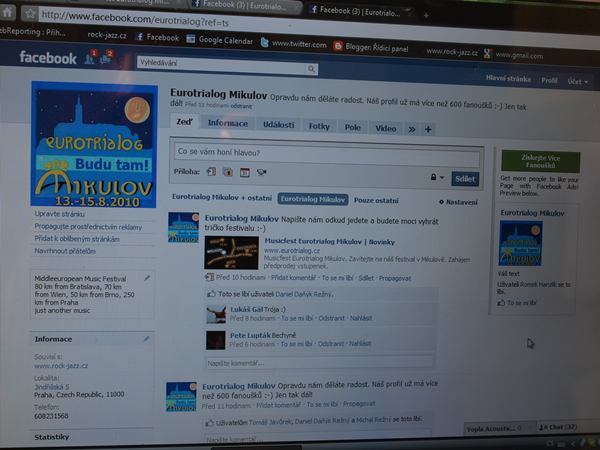Screen dimensions: 600x450
Task: Select the Eurotrialog Mikulov wall filter
Action: 313,199
